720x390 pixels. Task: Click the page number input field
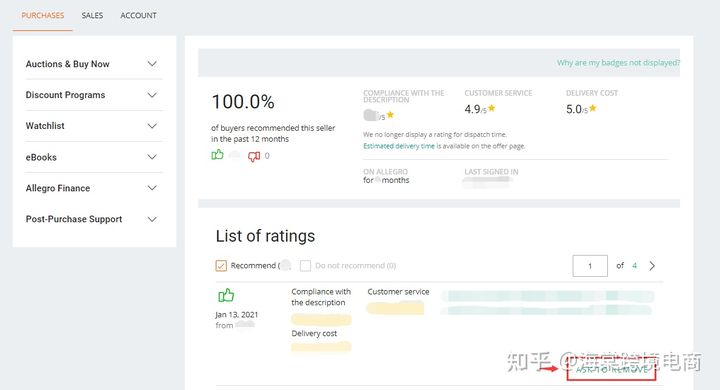(590, 266)
